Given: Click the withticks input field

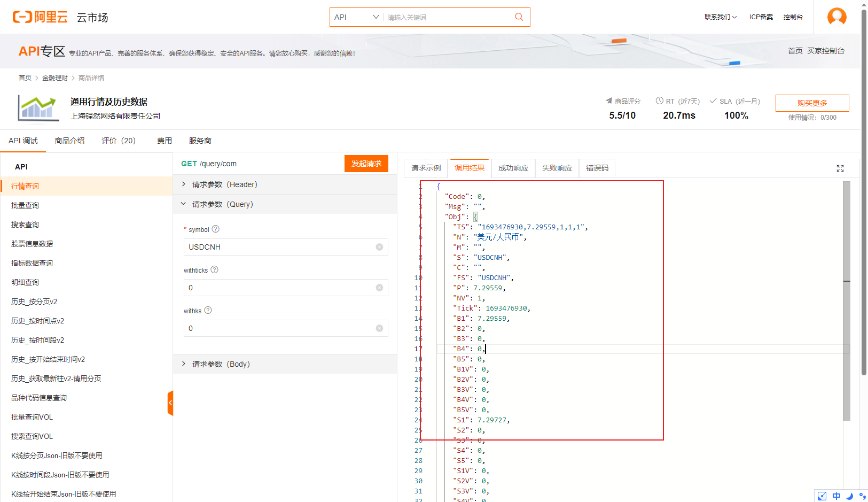Looking at the screenshot, I should tap(286, 288).
